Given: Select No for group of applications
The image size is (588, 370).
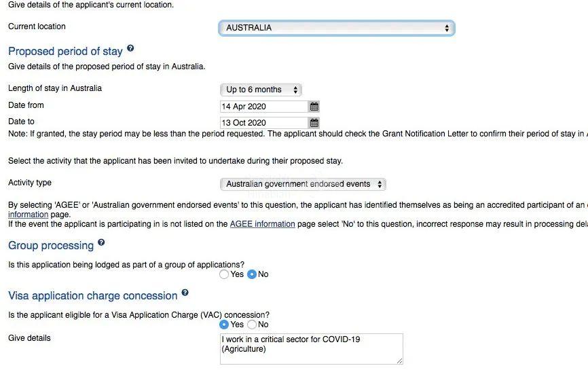Looking at the screenshot, I should coord(252,274).
